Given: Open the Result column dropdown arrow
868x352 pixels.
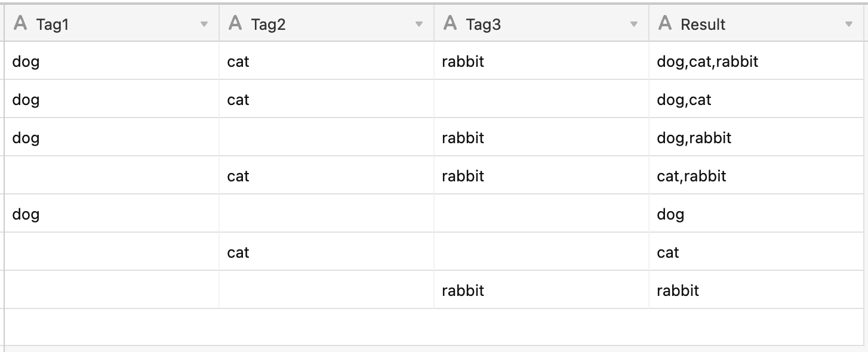Looking at the screenshot, I should coord(849,24).
